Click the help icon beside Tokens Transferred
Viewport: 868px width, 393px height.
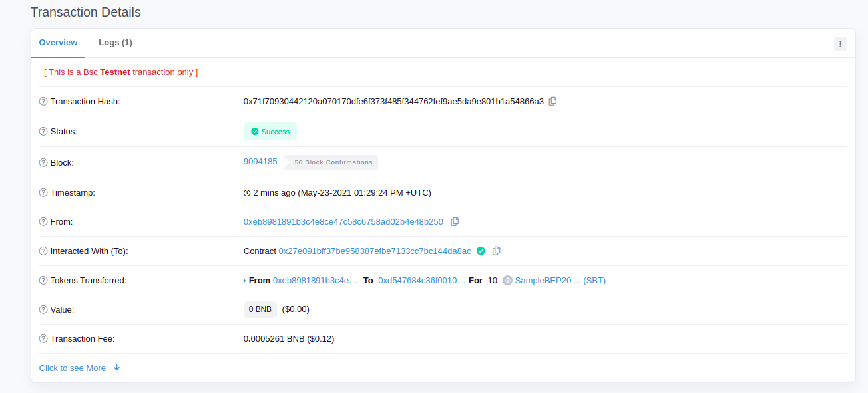[x=43, y=280]
